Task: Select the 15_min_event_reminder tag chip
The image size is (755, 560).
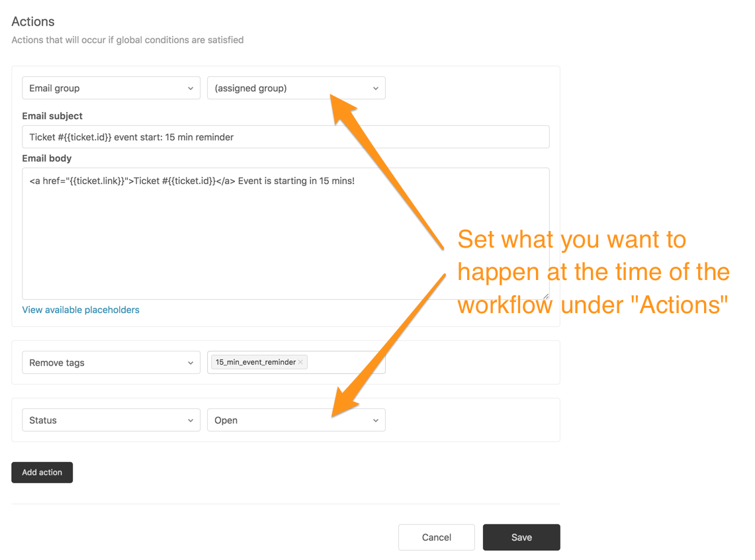Action: 255,362
